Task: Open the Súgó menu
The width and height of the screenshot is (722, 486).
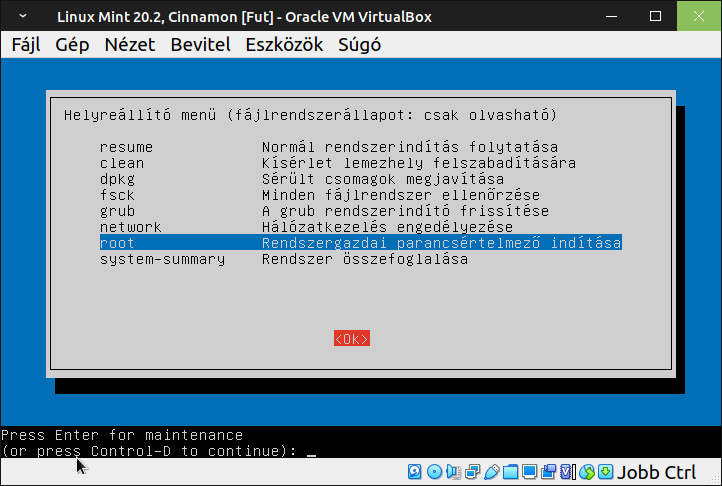Action: click(x=359, y=45)
